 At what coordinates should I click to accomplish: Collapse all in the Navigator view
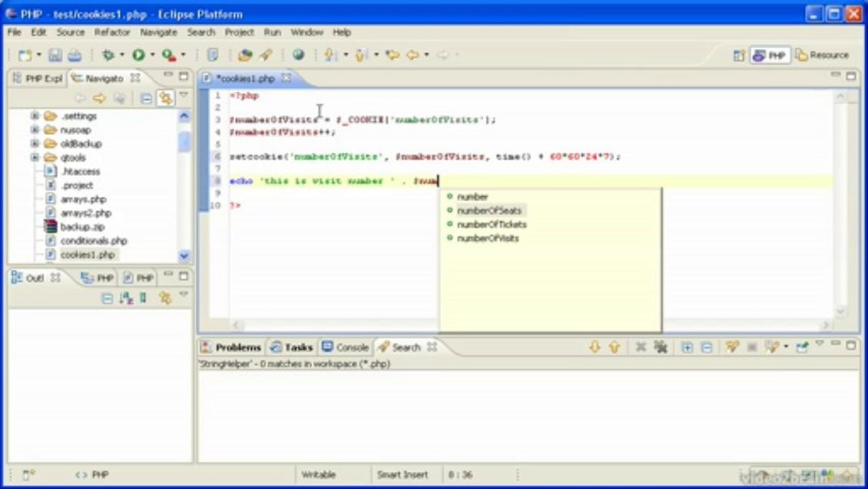click(x=146, y=98)
